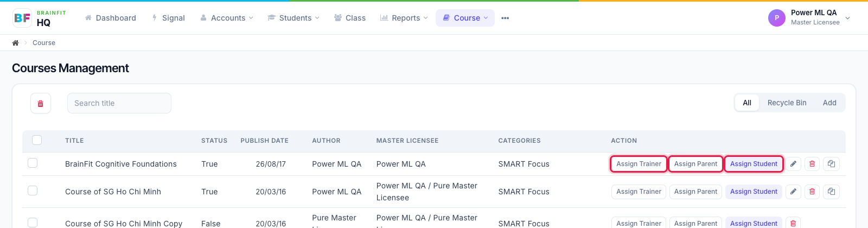Expand the Reports menu

tap(404, 18)
